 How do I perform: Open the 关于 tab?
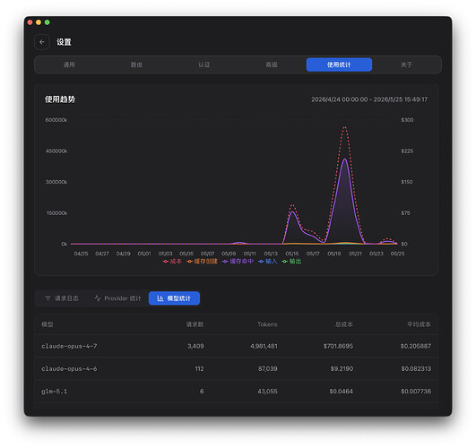click(x=406, y=65)
